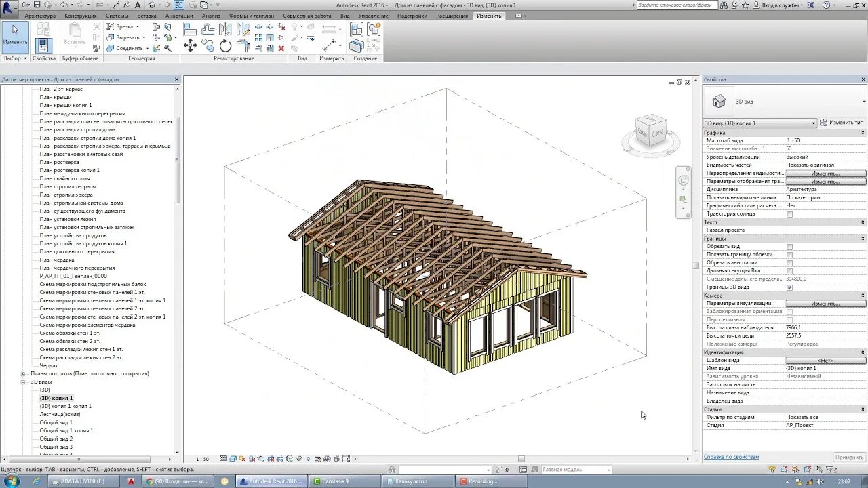This screenshot has height=488, width=868.
Task: Activate the Align tool in Редактирование
Action: click(191, 29)
